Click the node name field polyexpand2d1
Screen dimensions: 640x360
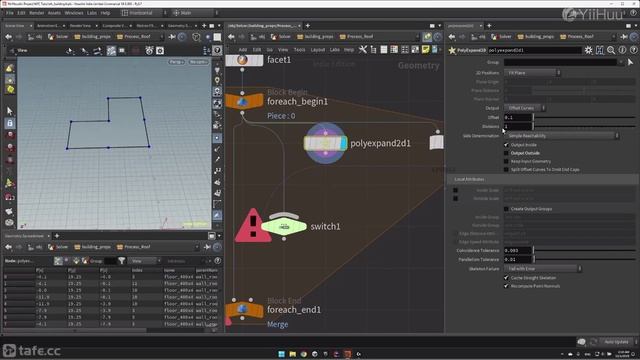(x=535, y=50)
